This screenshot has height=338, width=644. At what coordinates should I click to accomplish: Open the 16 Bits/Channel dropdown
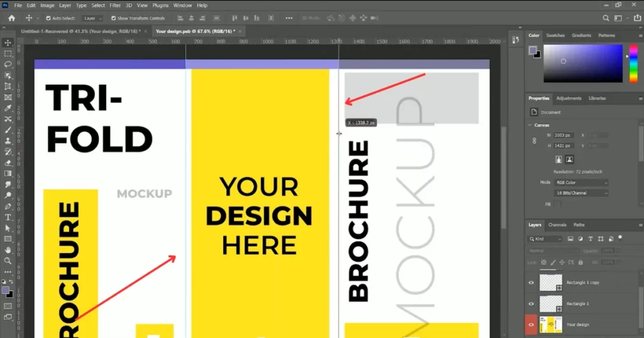581,193
